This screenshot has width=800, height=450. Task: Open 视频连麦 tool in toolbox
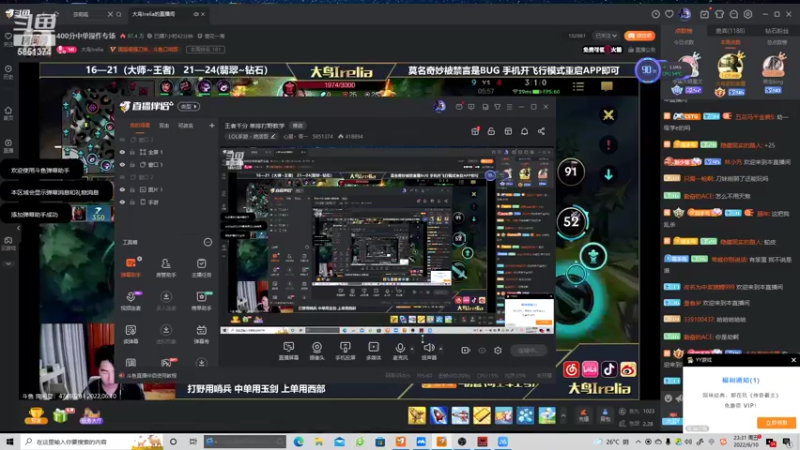[131, 301]
